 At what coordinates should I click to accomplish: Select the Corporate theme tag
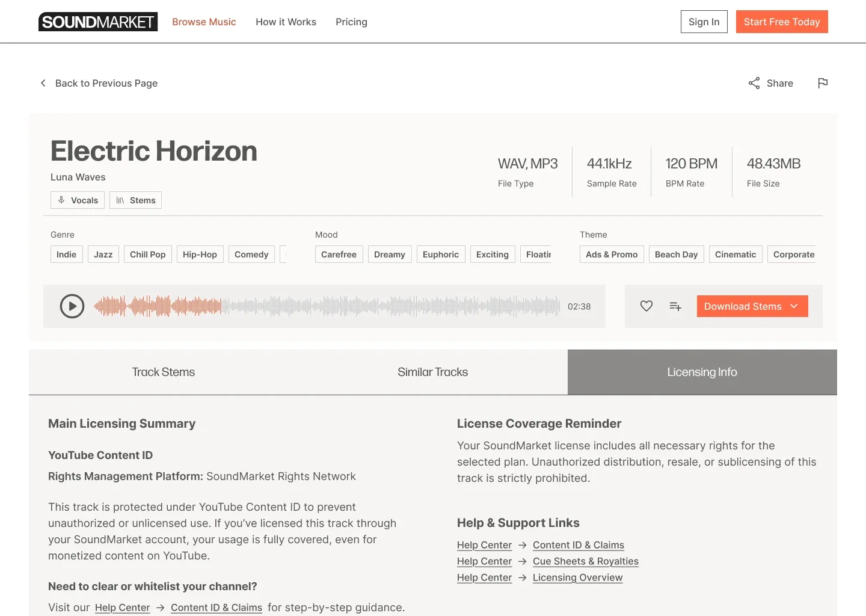pos(791,254)
